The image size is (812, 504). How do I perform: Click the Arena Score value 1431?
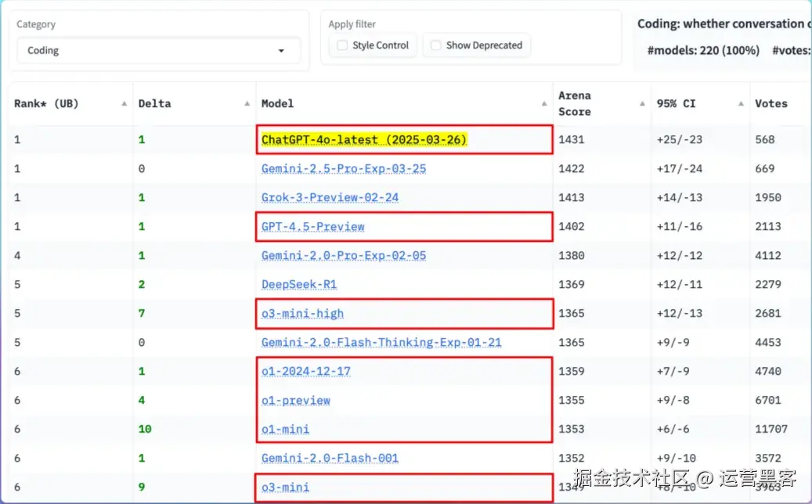[x=571, y=140]
